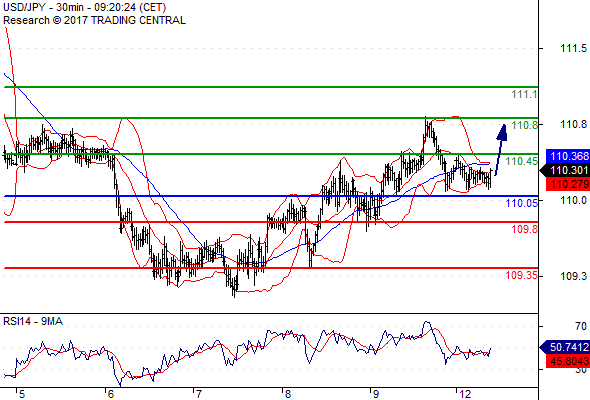590x400 pixels.
Task: Click the Trading Central research copyright text
Action: [94, 20]
